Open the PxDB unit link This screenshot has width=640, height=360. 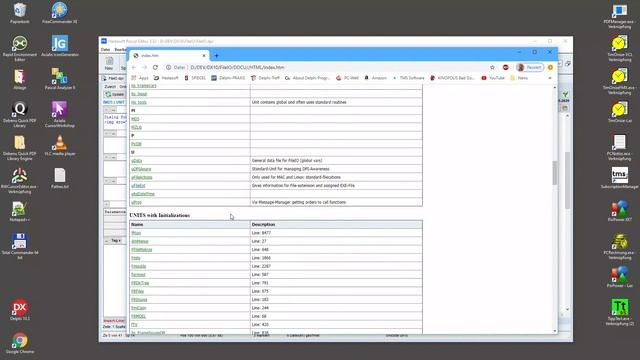click(x=136, y=144)
